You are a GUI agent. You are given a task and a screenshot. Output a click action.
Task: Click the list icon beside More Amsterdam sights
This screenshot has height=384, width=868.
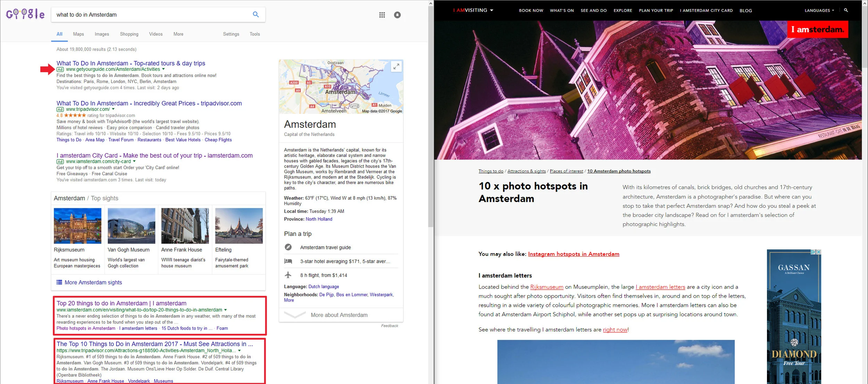pyautogui.click(x=59, y=282)
